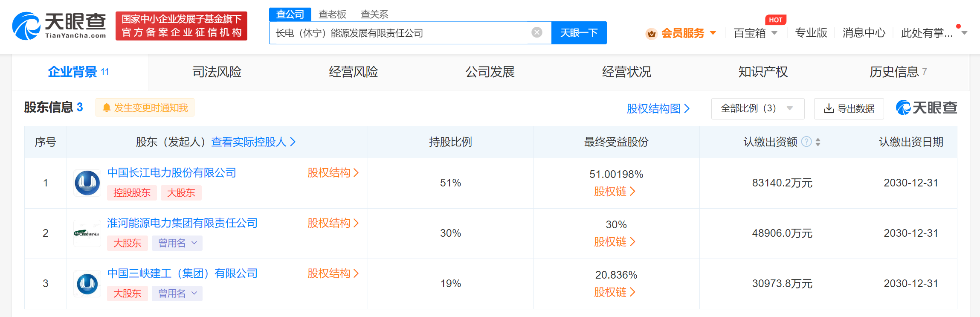Image resolution: width=980 pixels, height=317 pixels.
Task: Open 中国三峡建工（集团）有限公司 company link
Action: pyautogui.click(x=182, y=273)
